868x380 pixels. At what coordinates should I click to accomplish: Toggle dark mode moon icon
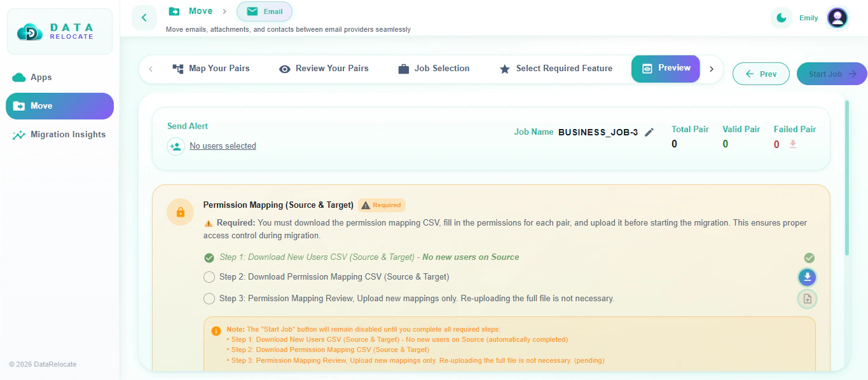coord(782,18)
